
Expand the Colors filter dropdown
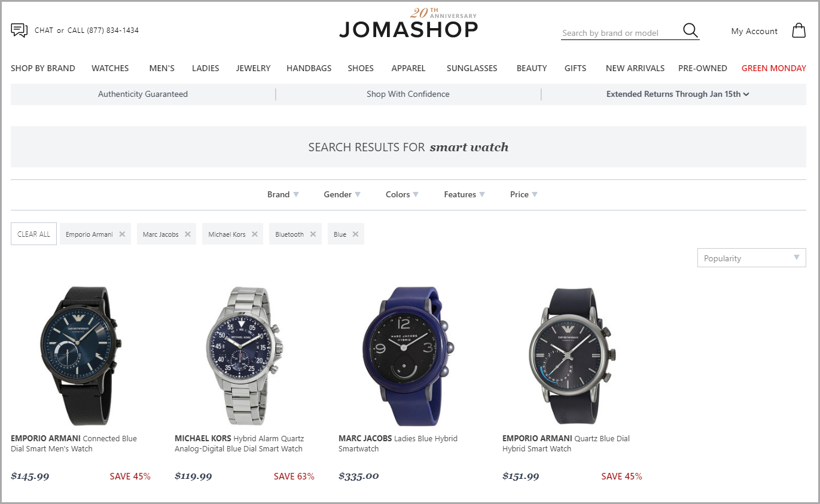pyautogui.click(x=402, y=194)
